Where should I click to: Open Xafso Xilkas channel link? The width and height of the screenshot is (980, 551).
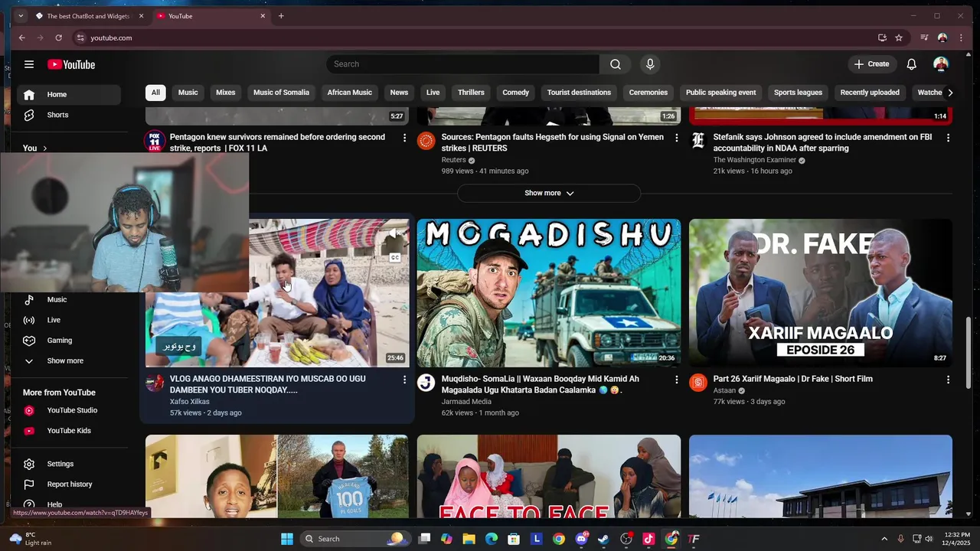click(189, 402)
